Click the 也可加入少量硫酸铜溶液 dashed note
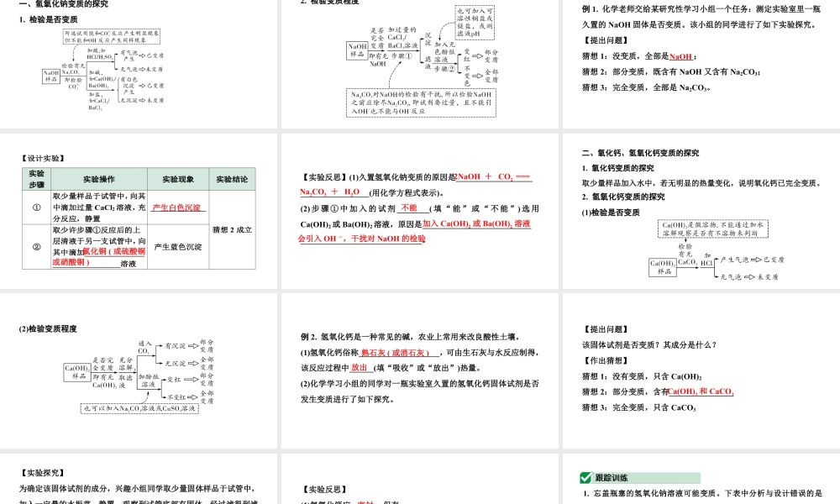Image resolution: width=840 pixels, height=504 pixels. pyautogui.click(x=139, y=407)
